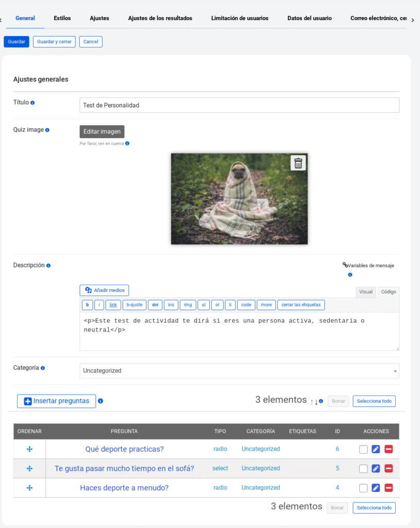Select checkbox for 'Haces deporte a menudo?'
This screenshot has height=528, width=420.
coord(363,488)
